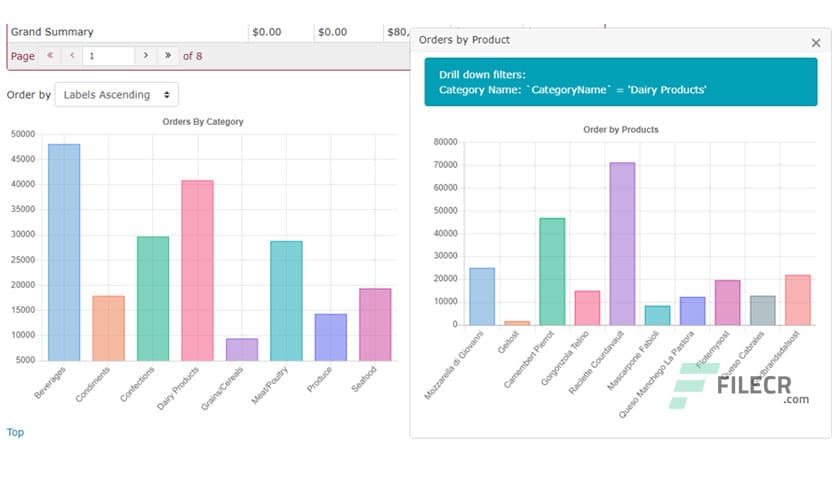Click the Drill down filters banner
The image size is (836, 484).
[x=621, y=82]
